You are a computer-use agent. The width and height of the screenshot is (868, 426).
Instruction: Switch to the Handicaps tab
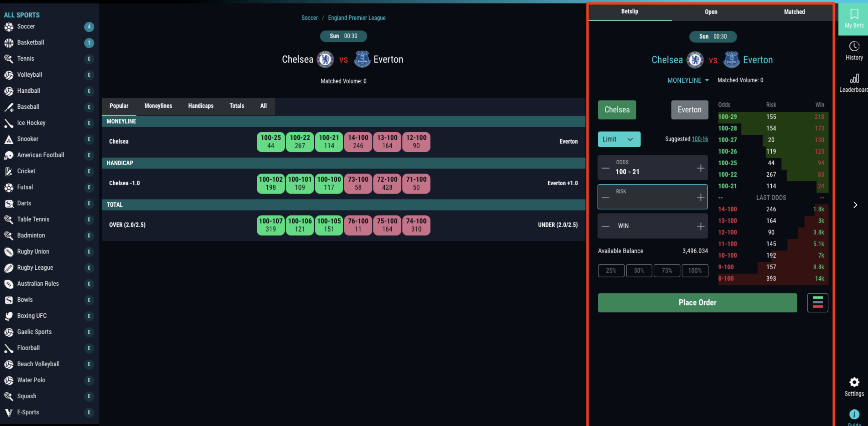coord(201,106)
